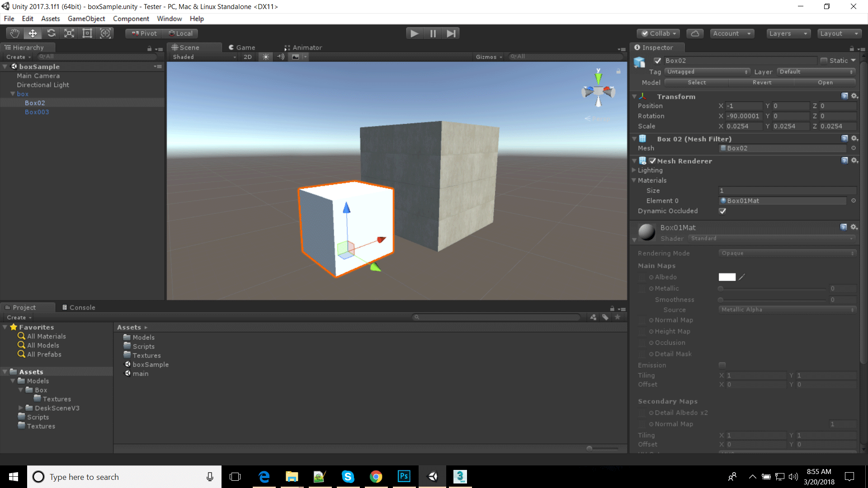Viewport: 868px width, 488px height.
Task: Open the Window menu
Action: [x=169, y=19]
